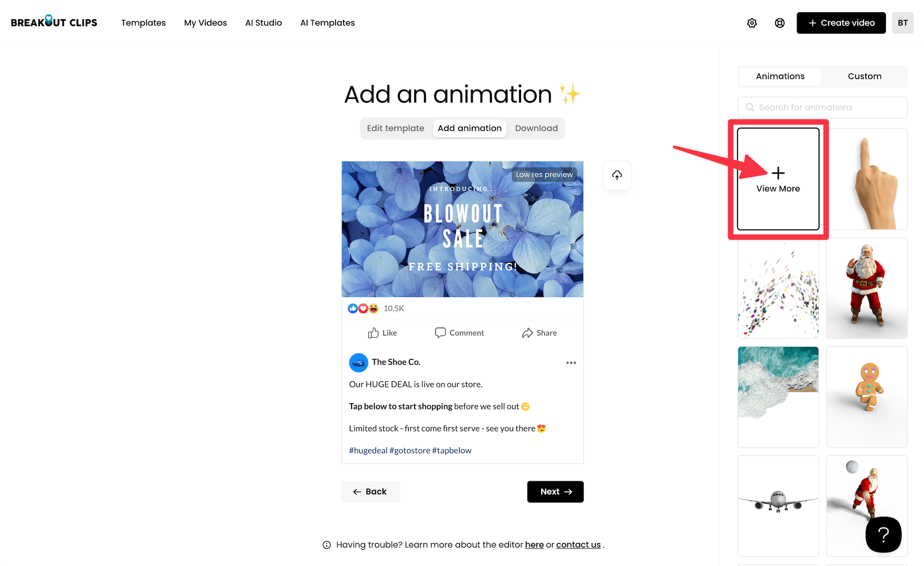
Task: Open the question mark help chat bubble
Action: coord(883,534)
